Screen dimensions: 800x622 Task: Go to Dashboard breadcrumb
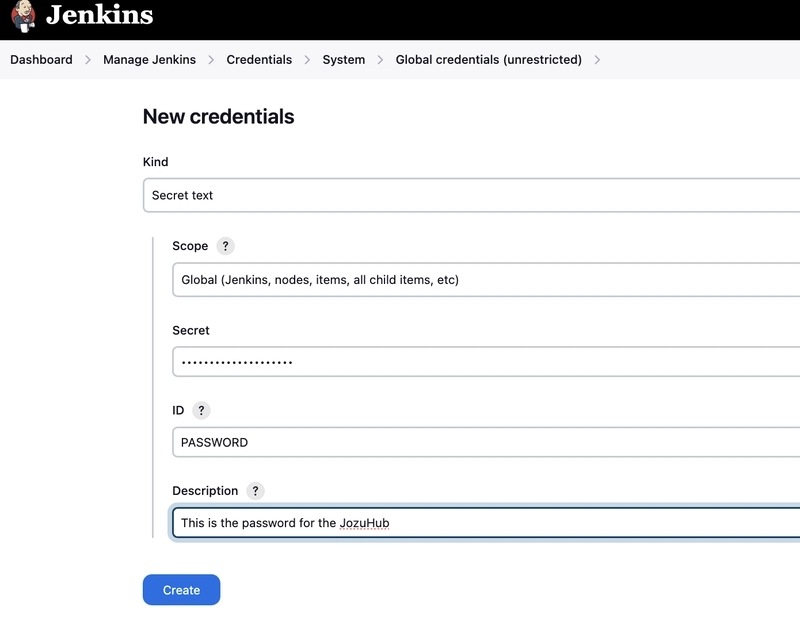41,60
